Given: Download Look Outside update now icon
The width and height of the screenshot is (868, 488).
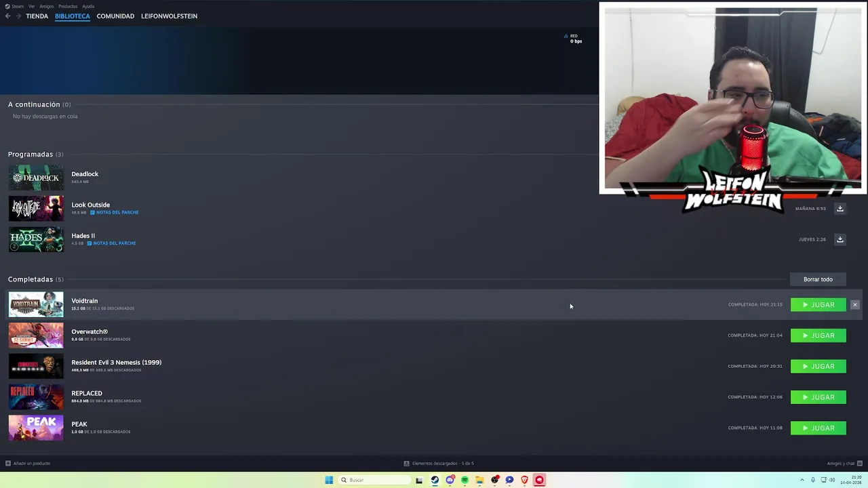Looking at the screenshot, I should click(840, 209).
